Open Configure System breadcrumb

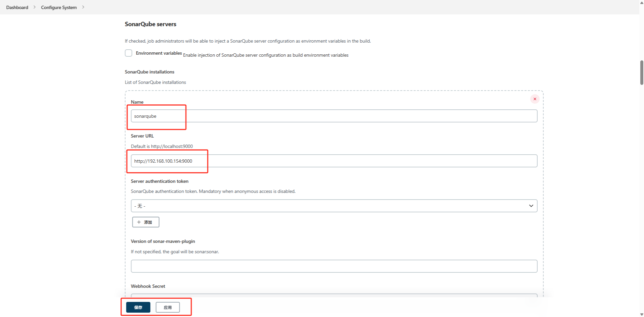[x=59, y=7]
